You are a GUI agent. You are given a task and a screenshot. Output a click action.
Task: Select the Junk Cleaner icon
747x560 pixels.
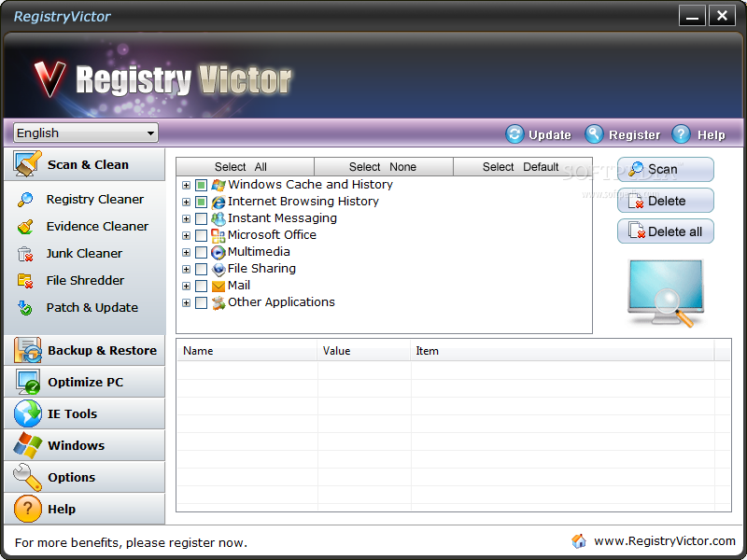coord(26,253)
